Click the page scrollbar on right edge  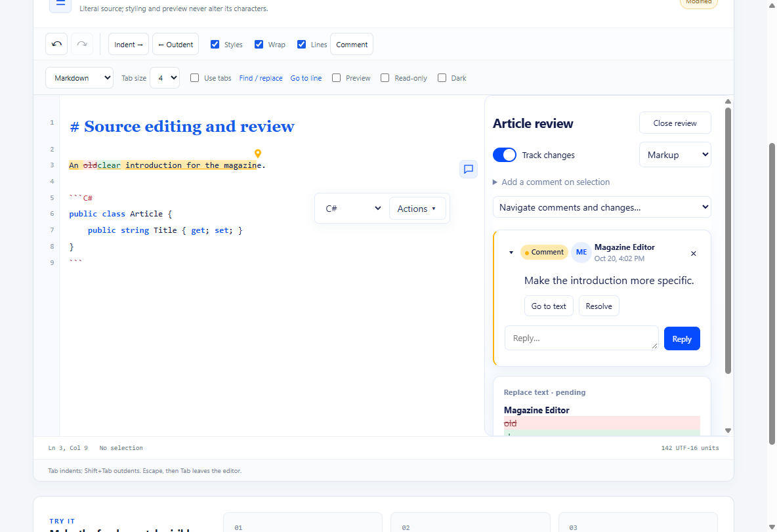(x=772, y=294)
